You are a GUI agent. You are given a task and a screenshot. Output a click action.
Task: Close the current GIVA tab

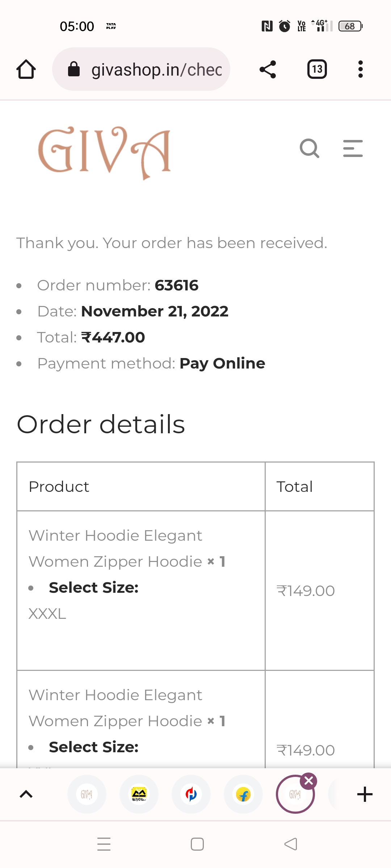(309, 781)
